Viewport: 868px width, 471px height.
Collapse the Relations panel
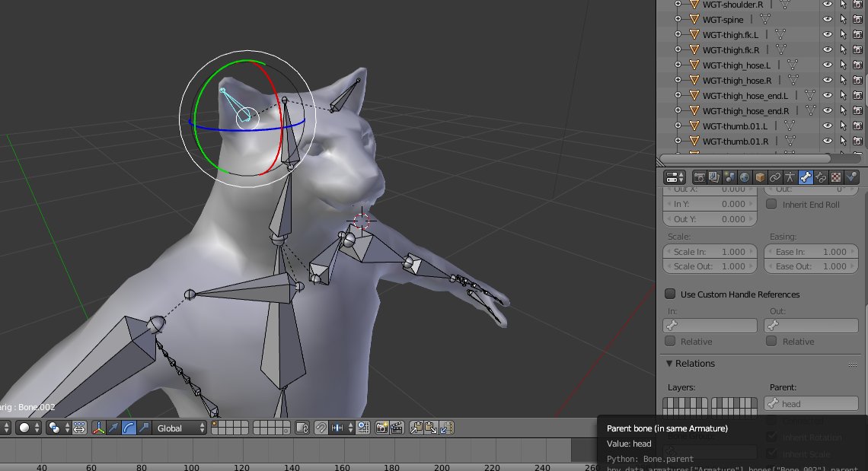click(670, 364)
